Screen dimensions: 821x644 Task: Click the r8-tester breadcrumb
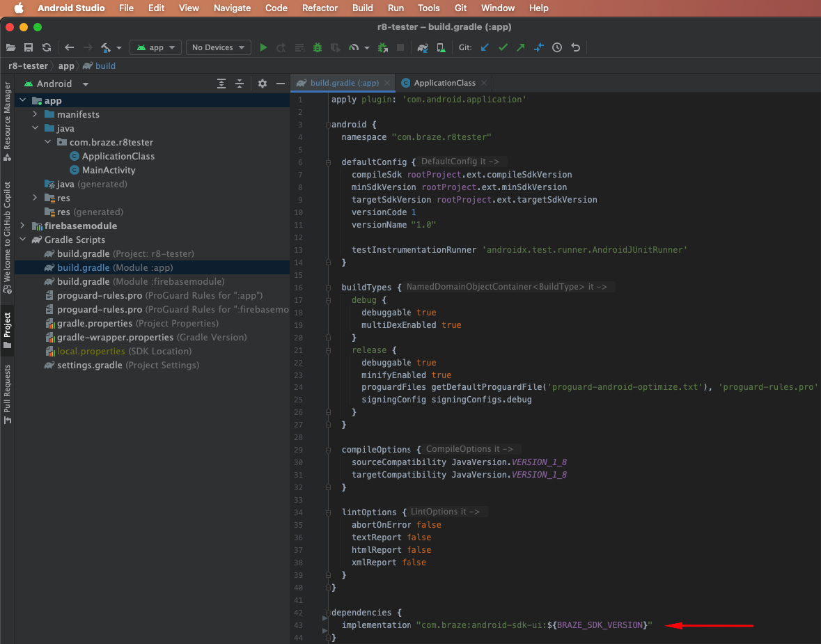28,66
